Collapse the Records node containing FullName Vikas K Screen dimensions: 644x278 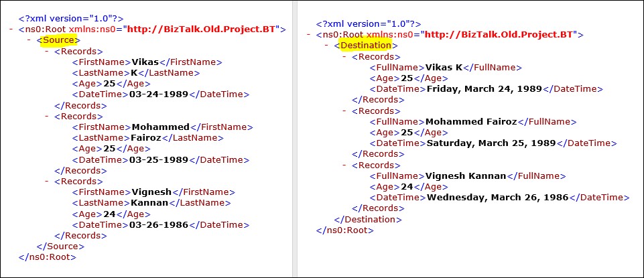(x=344, y=57)
